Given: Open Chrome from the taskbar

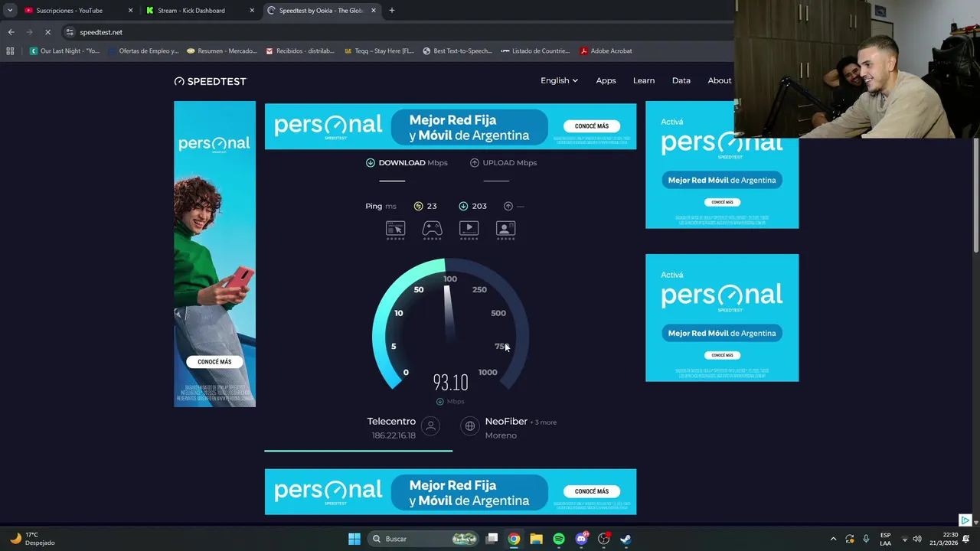Looking at the screenshot, I should 514,539.
